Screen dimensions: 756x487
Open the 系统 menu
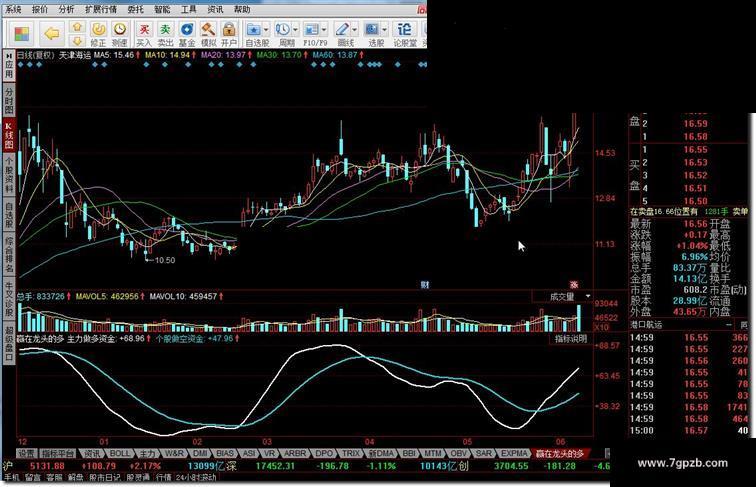pyautogui.click(x=13, y=9)
